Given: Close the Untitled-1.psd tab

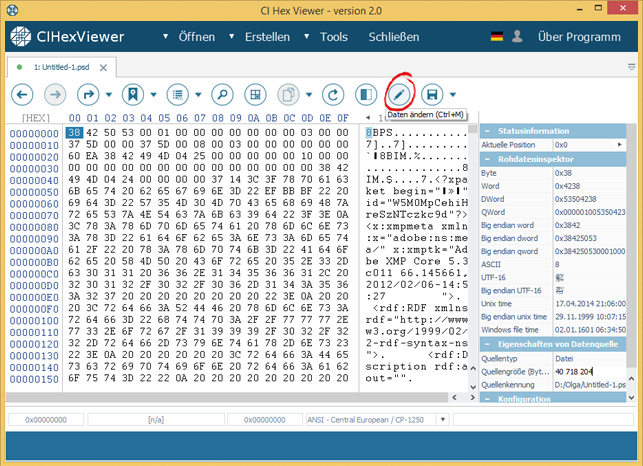Looking at the screenshot, I should click(x=102, y=67).
